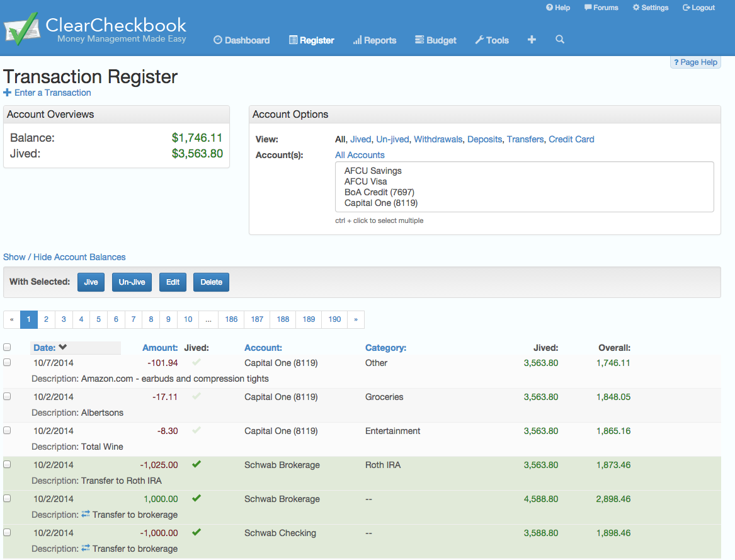Click Enter a Transaction link
Image resolution: width=735 pixels, height=560 pixels.
(52, 93)
